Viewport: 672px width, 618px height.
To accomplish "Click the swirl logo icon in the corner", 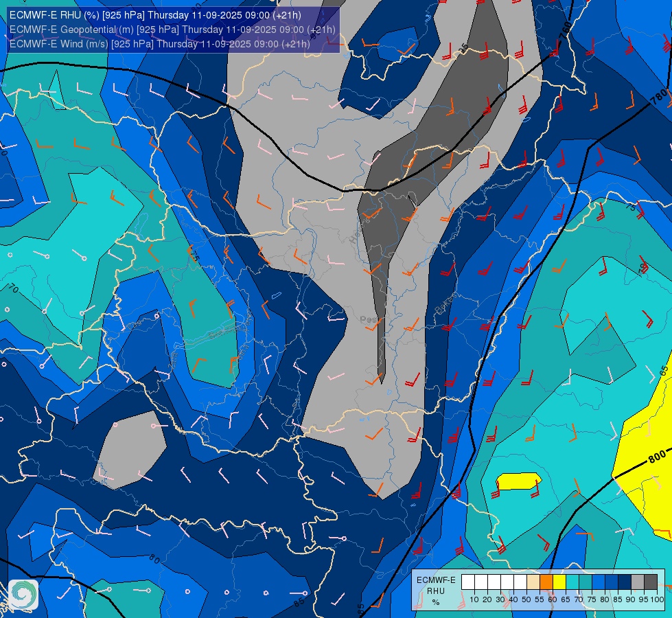I will [x=23, y=595].
